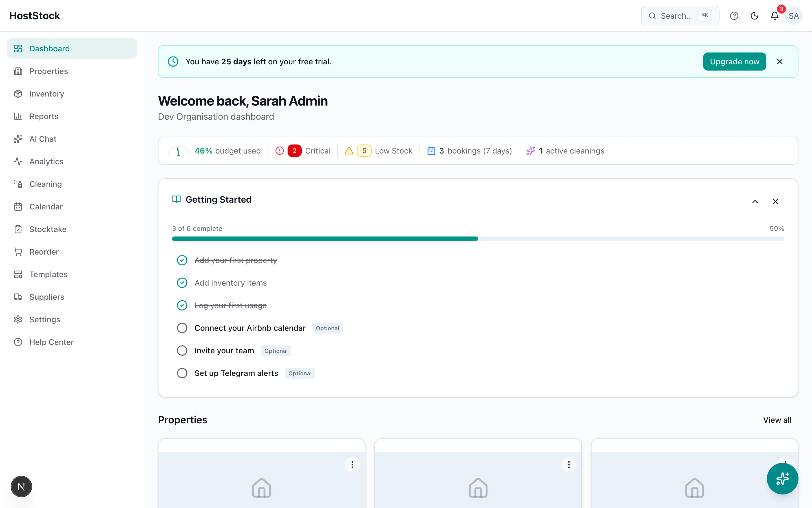Click the Upgrade now button
812x508 pixels.
pyautogui.click(x=734, y=62)
